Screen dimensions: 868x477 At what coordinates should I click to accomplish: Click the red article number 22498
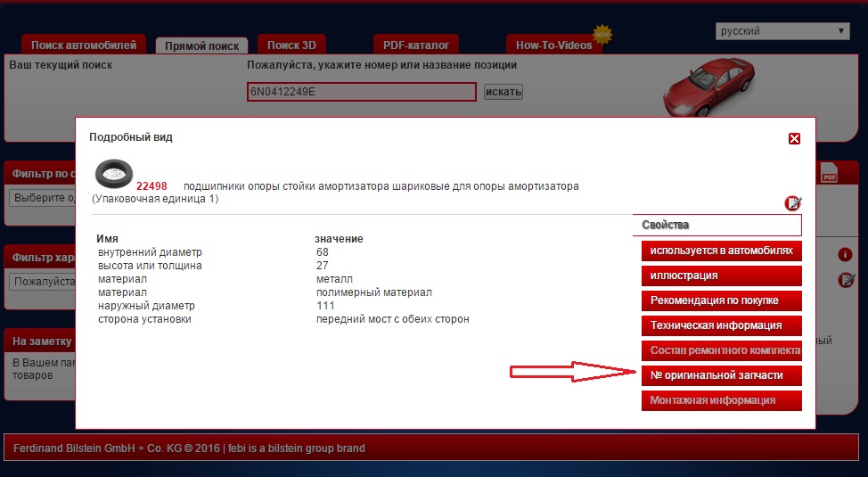151,186
